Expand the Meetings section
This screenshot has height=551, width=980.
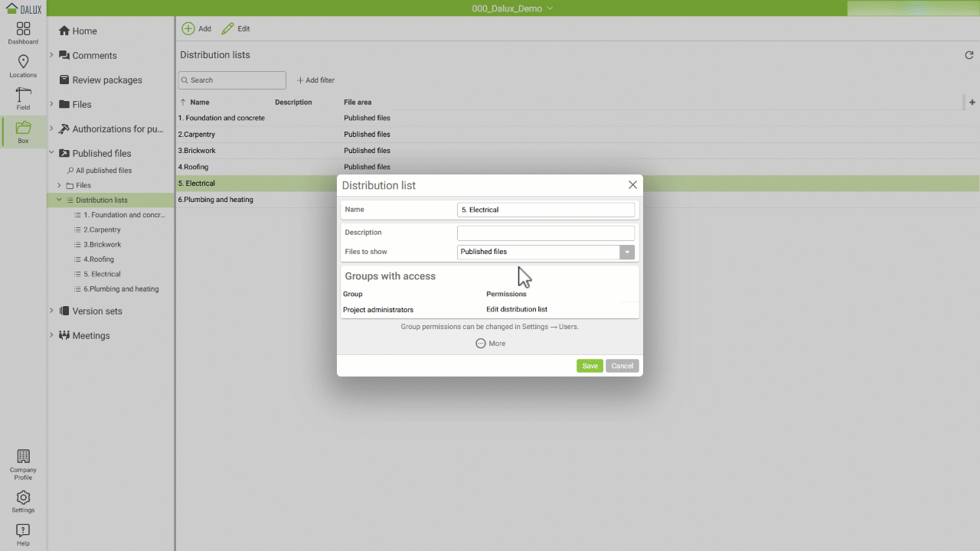pos(51,335)
